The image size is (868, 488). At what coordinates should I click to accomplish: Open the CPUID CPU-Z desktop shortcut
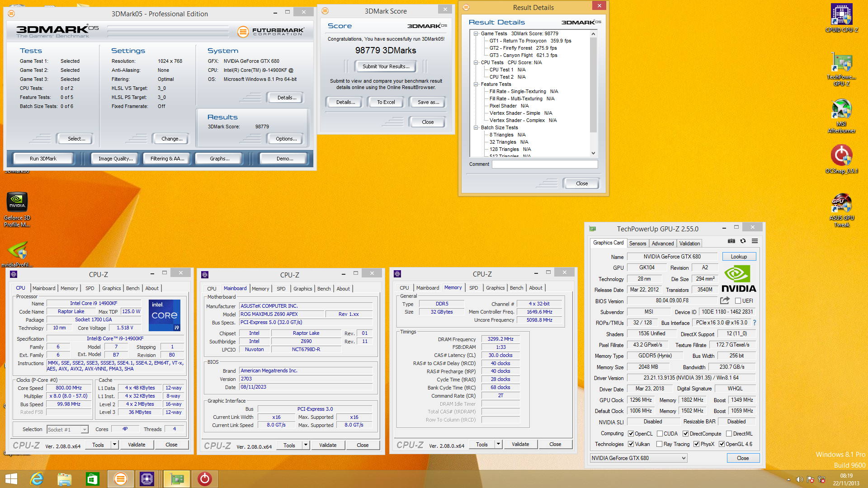point(841,18)
